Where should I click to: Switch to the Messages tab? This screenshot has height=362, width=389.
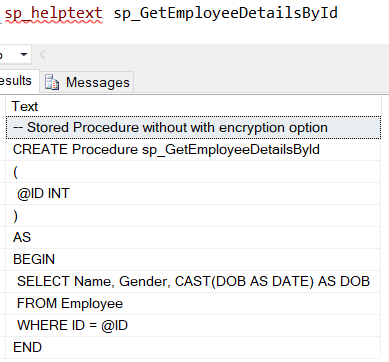87,82
